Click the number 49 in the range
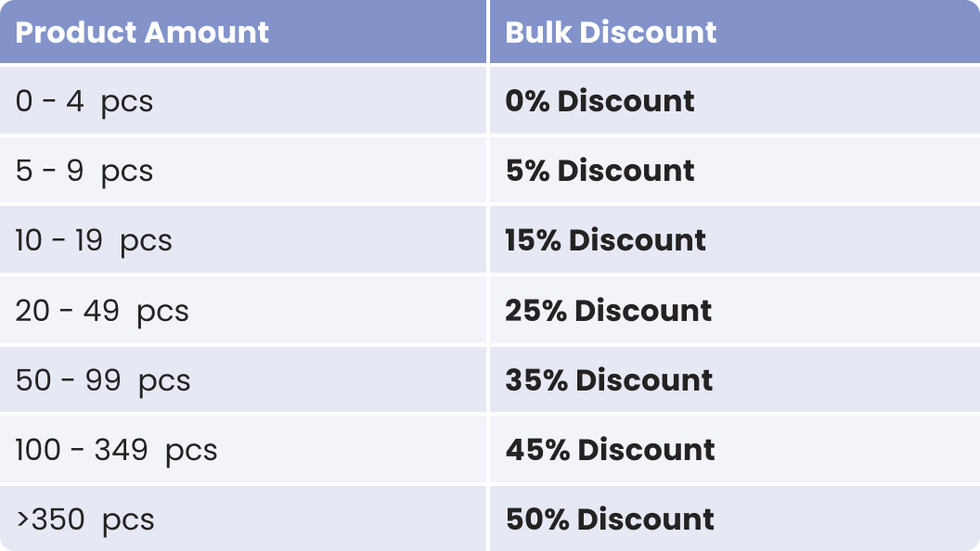This screenshot has width=980, height=551. [x=101, y=310]
